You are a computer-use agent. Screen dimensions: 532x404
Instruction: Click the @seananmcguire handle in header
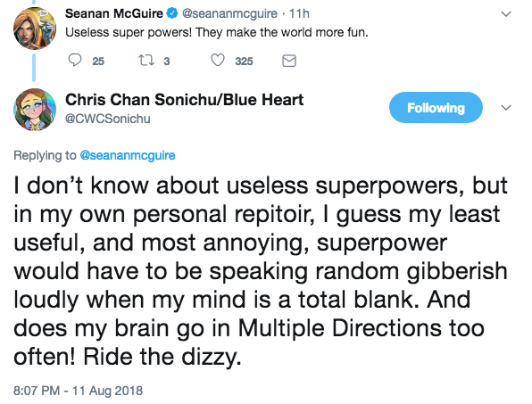point(229,13)
